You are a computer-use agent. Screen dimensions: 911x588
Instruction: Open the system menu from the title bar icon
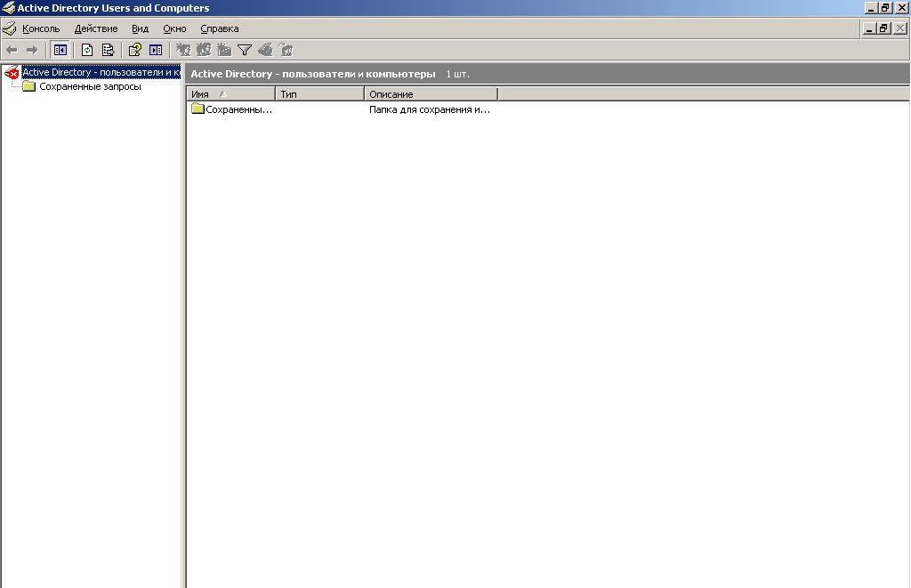(x=8, y=8)
